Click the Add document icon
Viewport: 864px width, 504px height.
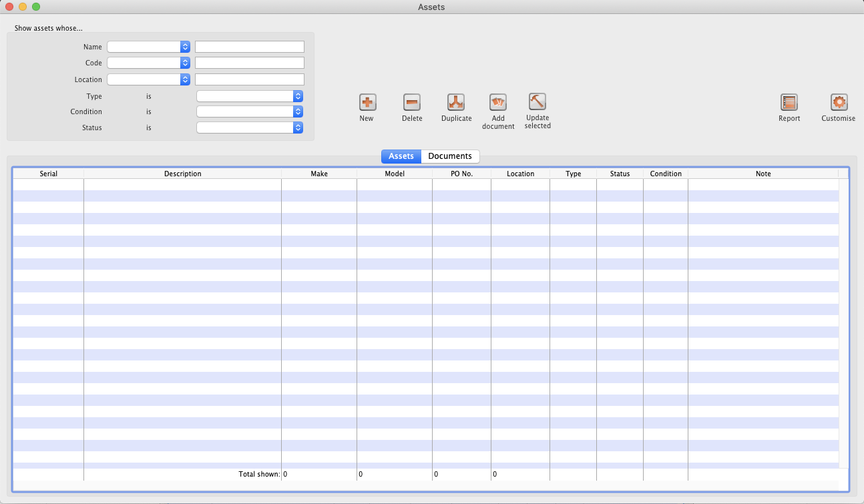point(498,102)
